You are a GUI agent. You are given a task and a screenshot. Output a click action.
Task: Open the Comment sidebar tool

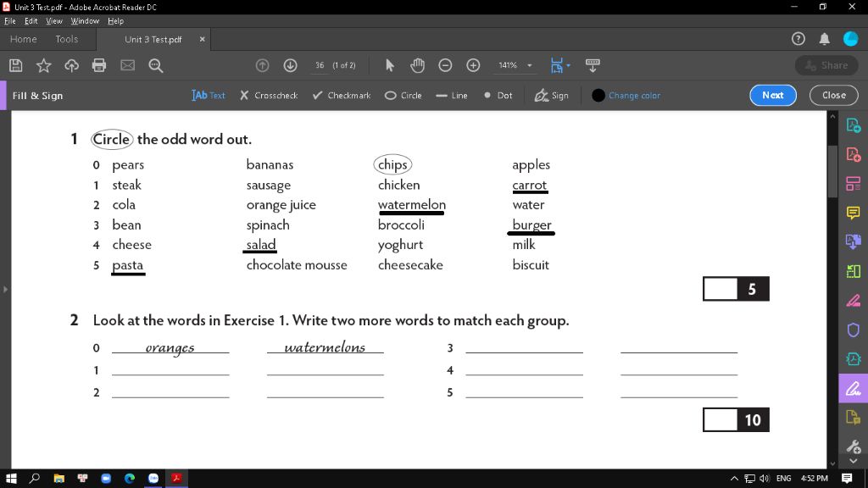coord(853,213)
